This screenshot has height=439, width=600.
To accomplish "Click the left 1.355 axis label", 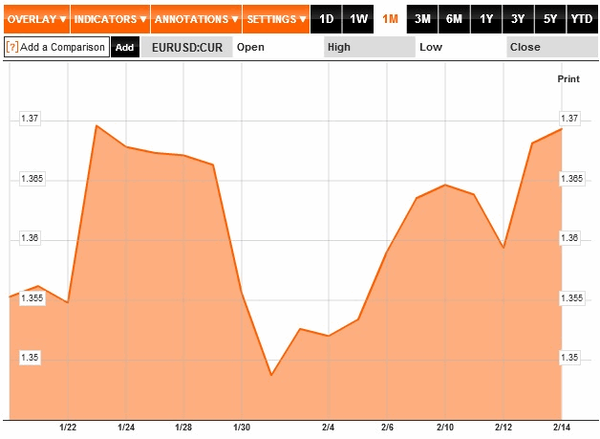I will point(32,298).
